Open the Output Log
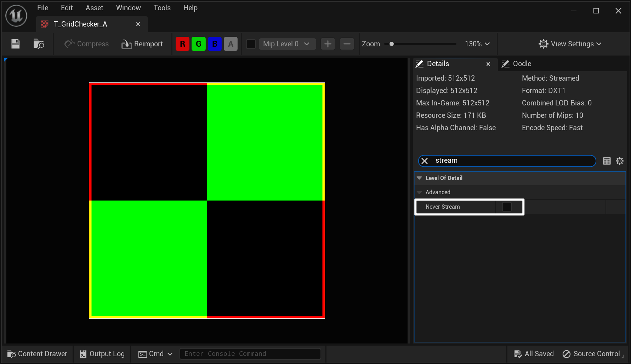This screenshot has width=631, height=364. (x=102, y=354)
